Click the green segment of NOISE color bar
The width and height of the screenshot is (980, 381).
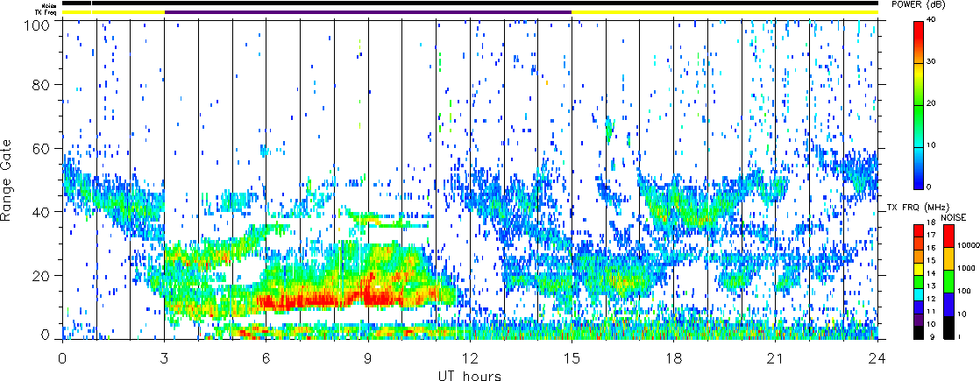pyautogui.click(x=948, y=282)
